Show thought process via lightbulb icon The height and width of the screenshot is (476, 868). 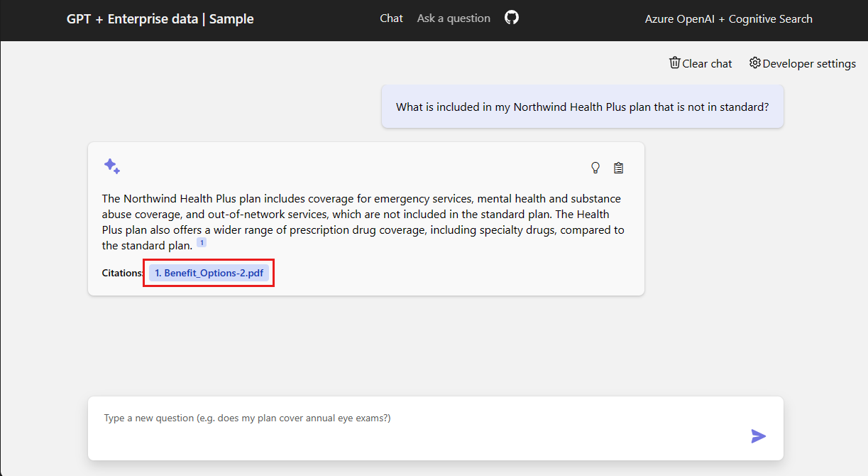point(595,168)
